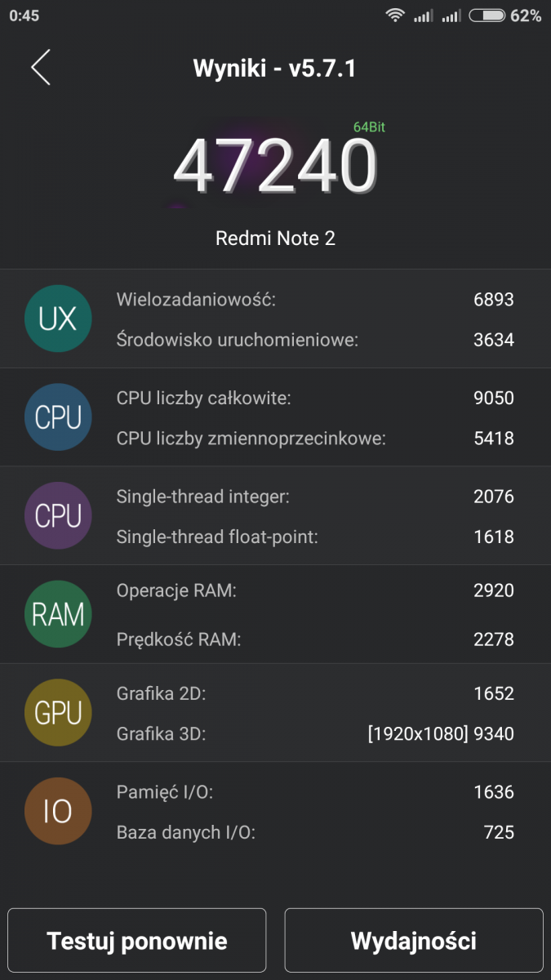Image resolution: width=551 pixels, height=980 pixels.
Task: Tap the back arrow icon
Action: (x=41, y=68)
